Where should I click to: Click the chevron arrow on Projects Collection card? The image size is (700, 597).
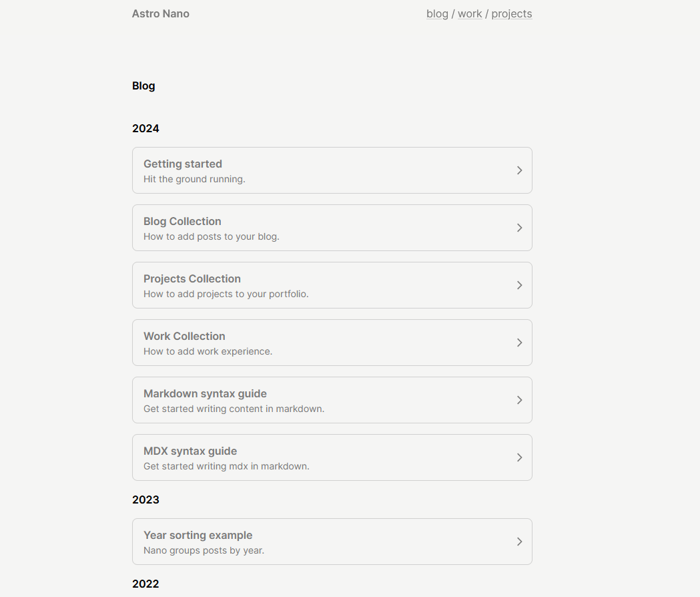(519, 285)
